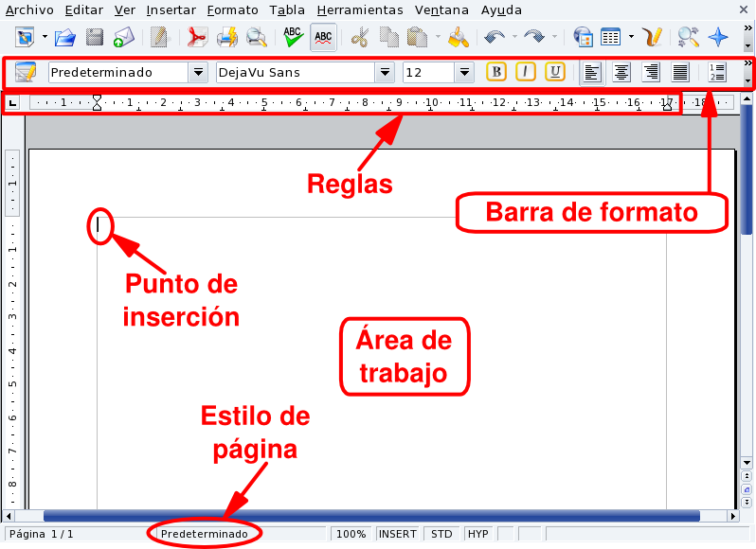Open the font name dropdown arrow
Screen dimensions: 756x549
click(385, 73)
